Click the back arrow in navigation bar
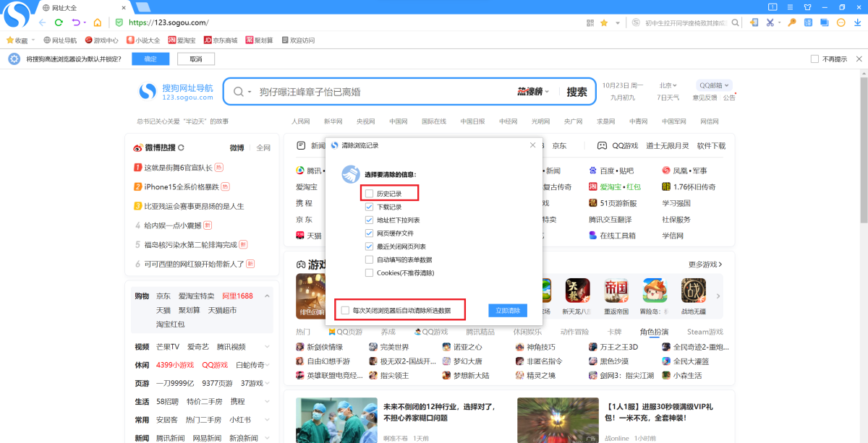Image resolution: width=868 pixels, height=443 pixels. tap(42, 22)
